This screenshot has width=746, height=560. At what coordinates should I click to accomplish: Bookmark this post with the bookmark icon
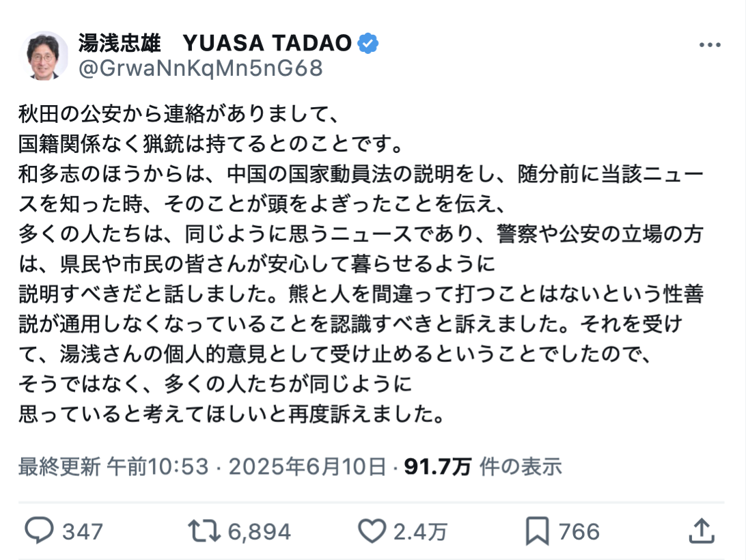click(537, 531)
